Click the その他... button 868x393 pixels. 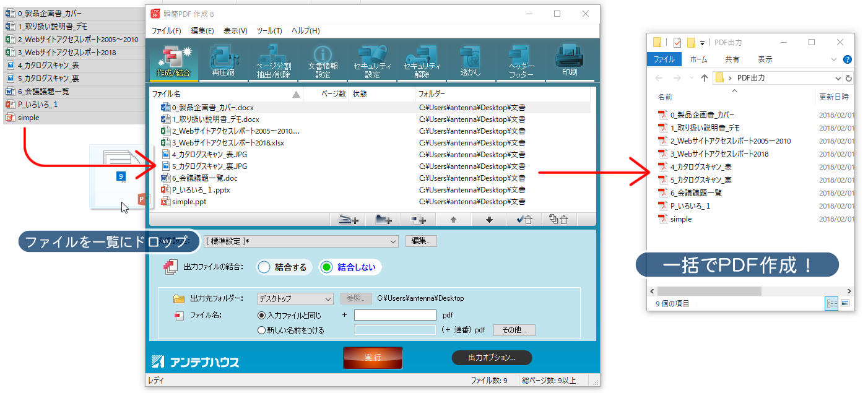coord(514,330)
